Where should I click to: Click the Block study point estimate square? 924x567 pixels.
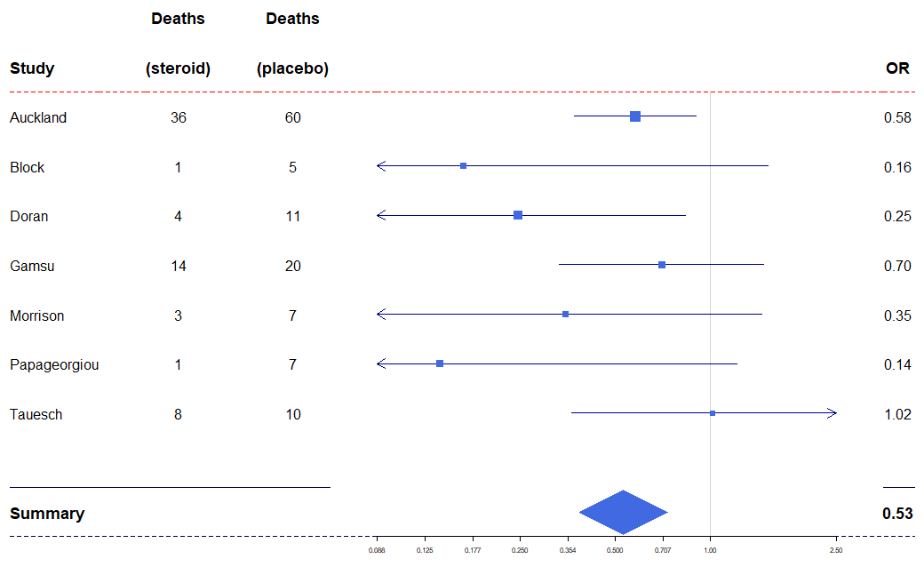(x=463, y=166)
